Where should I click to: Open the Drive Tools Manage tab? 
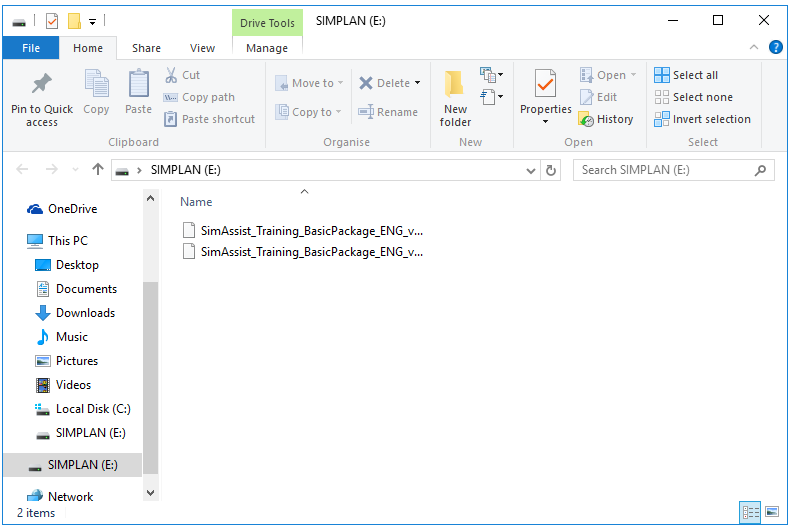click(x=267, y=48)
